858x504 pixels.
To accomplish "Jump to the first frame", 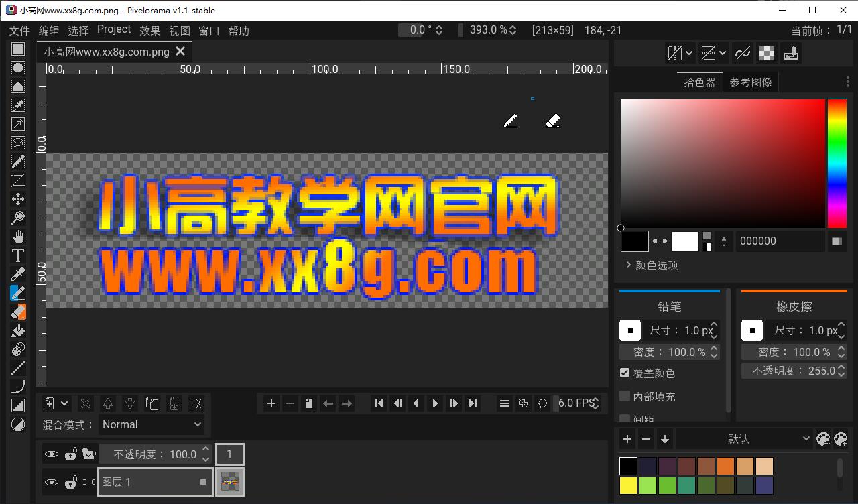I will [379, 403].
